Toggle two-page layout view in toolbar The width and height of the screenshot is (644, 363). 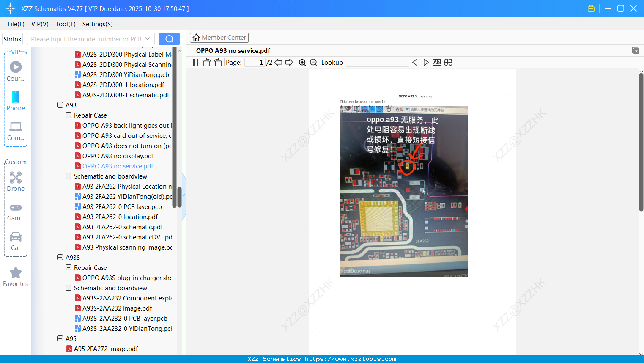[194, 63]
